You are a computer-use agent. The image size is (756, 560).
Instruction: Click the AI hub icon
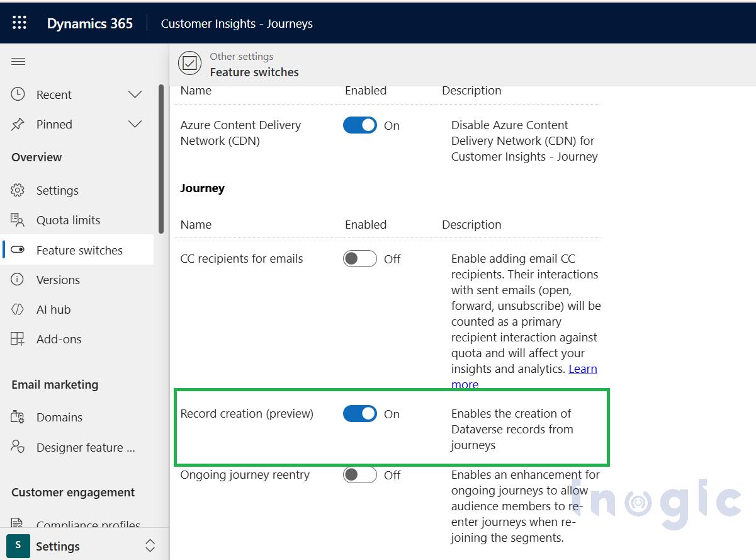point(18,309)
